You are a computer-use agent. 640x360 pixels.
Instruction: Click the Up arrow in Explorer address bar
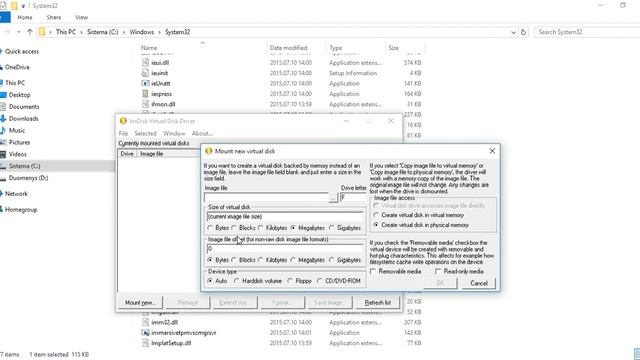point(30,32)
